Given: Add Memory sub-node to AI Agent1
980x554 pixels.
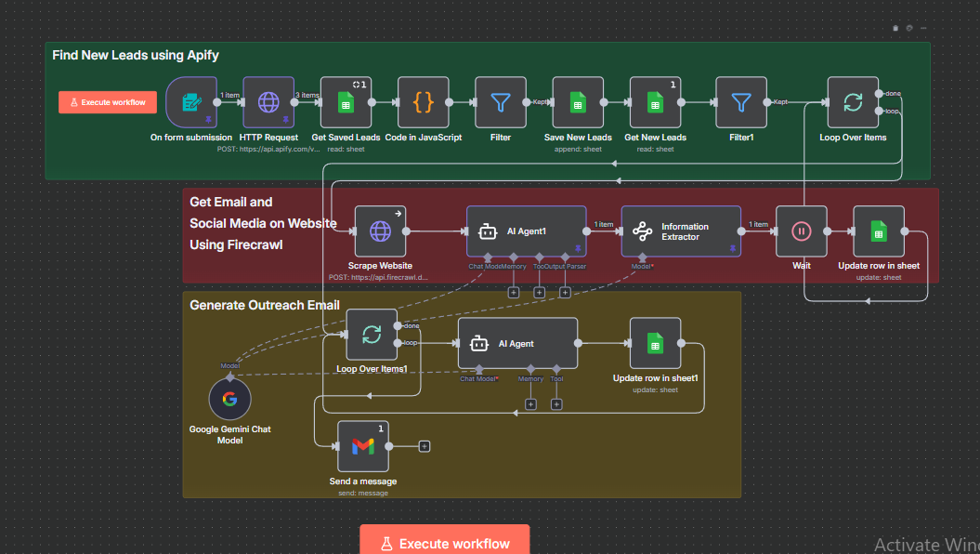Looking at the screenshot, I should pyautogui.click(x=513, y=292).
